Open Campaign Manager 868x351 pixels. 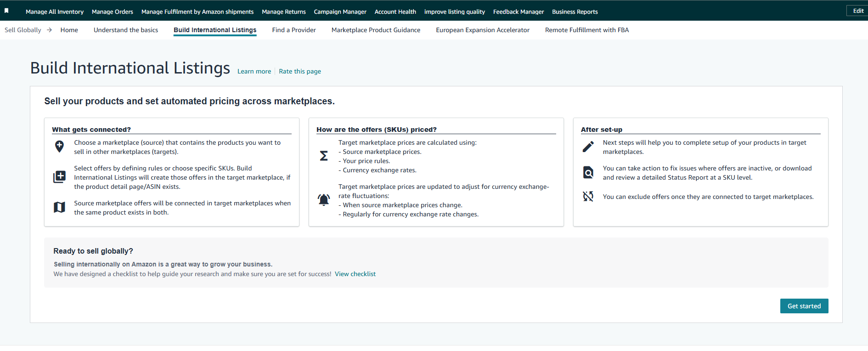click(340, 11)
